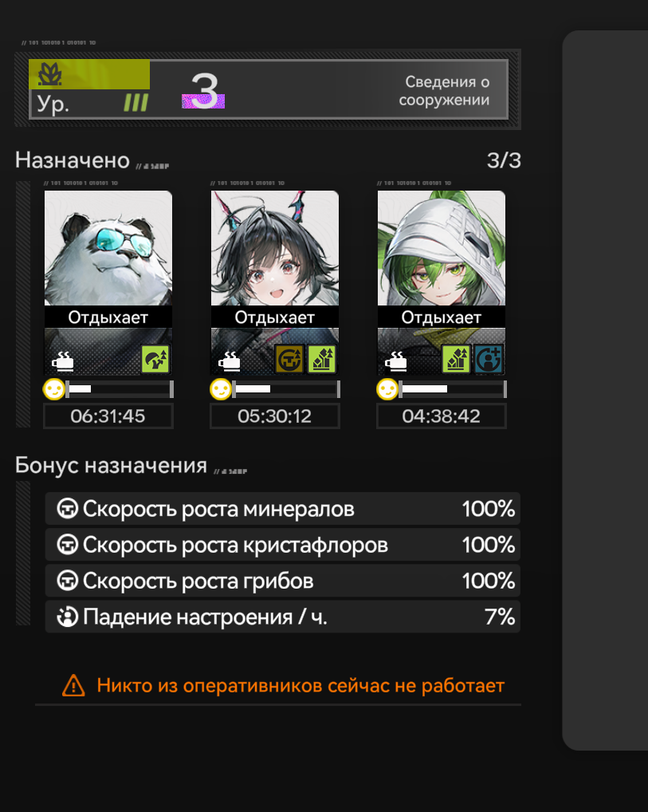
Task: Select the Скорость роста минералов bonus row
Action: pyautogui.click(x=283, y=509)
